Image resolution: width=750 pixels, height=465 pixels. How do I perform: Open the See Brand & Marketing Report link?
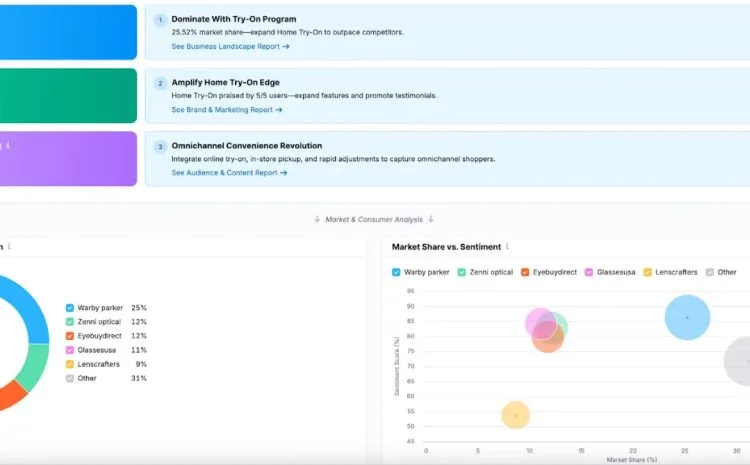(x=227, y=110)
